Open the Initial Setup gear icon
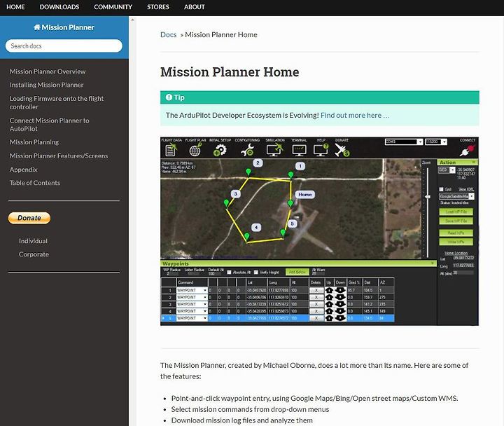This screenshot has height=426, width=504. click(x=220, y=150)
